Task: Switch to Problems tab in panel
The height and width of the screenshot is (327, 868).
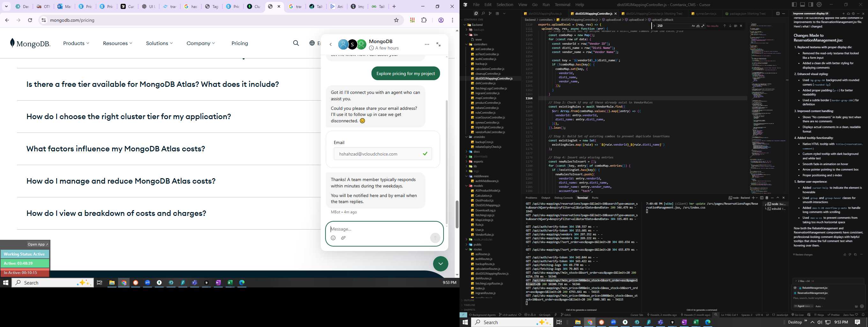Action: pos(531,198)
